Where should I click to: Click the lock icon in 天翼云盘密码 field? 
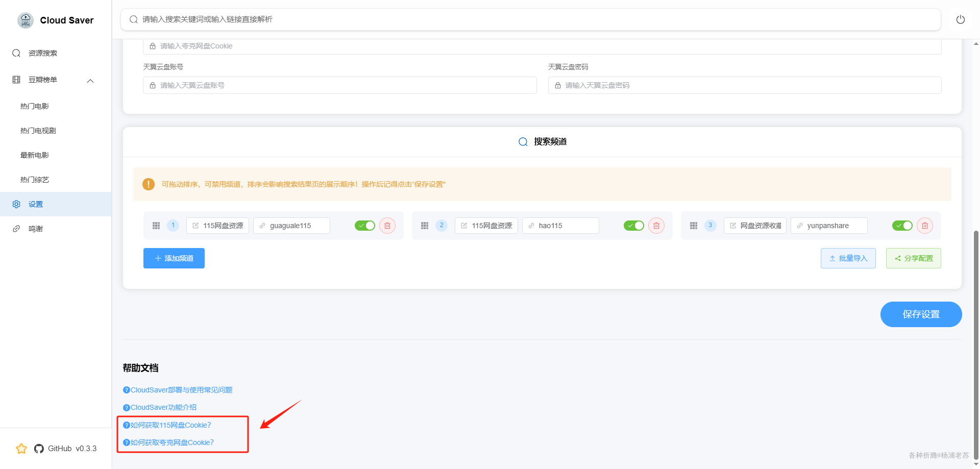click(558, 85)
